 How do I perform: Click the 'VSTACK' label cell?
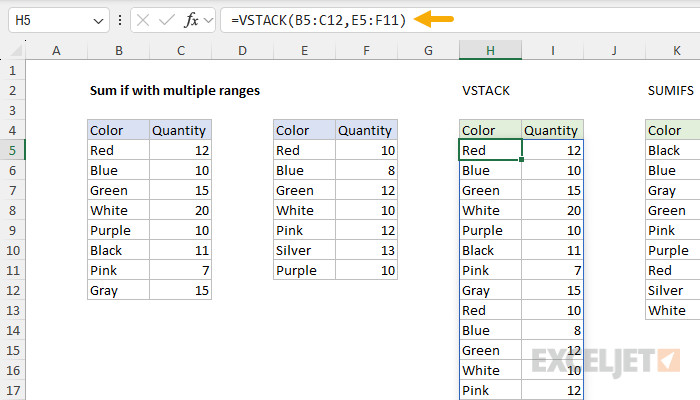coord(486,91)
